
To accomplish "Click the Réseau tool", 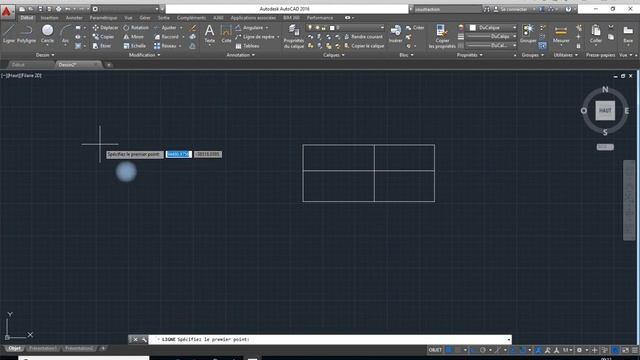I will click(165, 46).
